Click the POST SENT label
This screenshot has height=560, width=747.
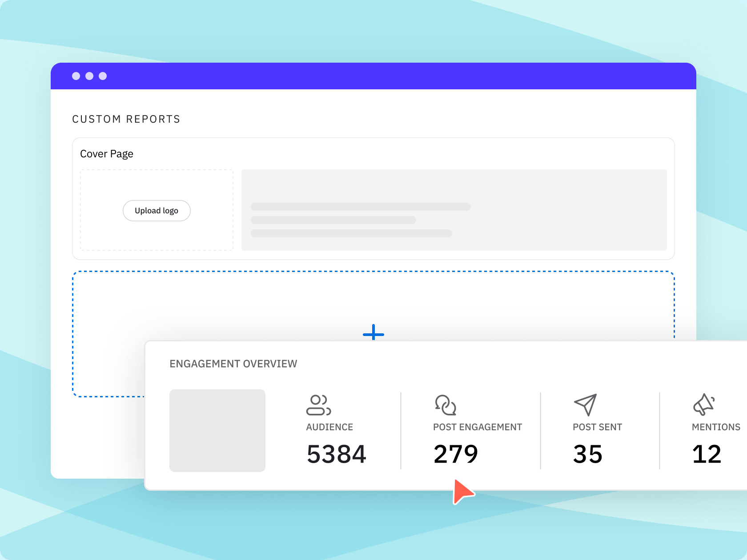[x=597, y=427]
